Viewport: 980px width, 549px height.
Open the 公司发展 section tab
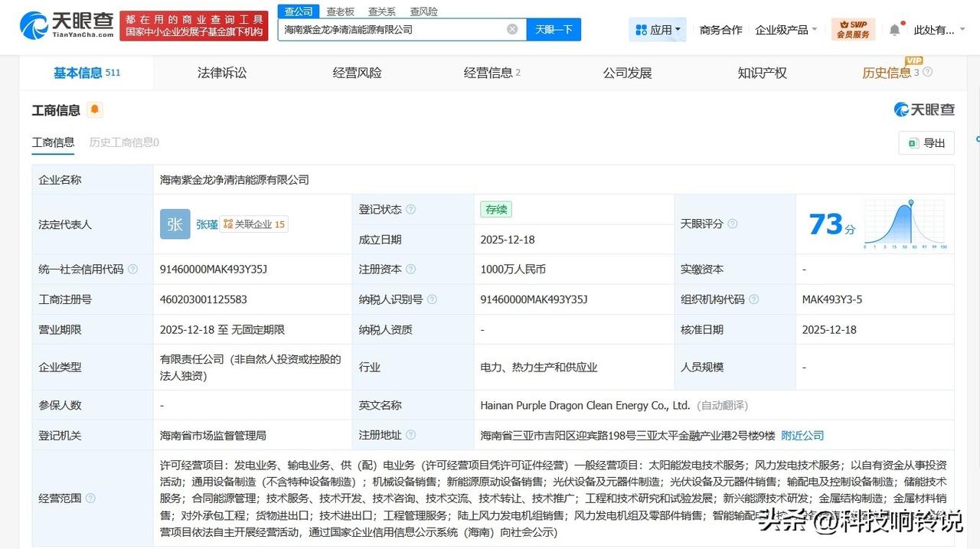tap(626, 72)
